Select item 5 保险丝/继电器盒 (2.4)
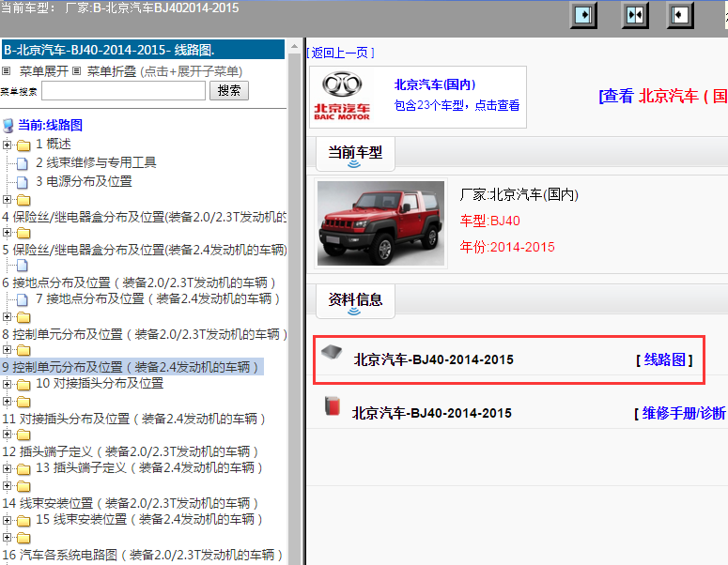The width and height of the screenshot is (728, 565). (x=145, y=250)
